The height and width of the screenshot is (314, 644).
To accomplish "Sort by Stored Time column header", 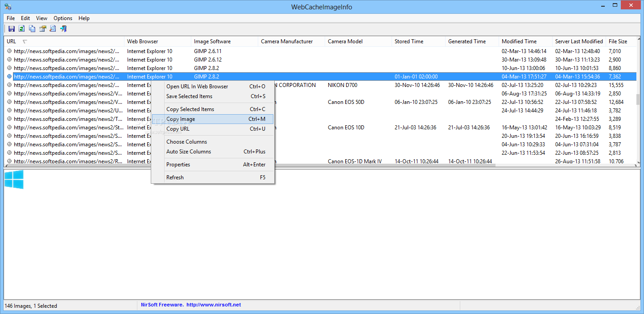I will pos(419,41).
